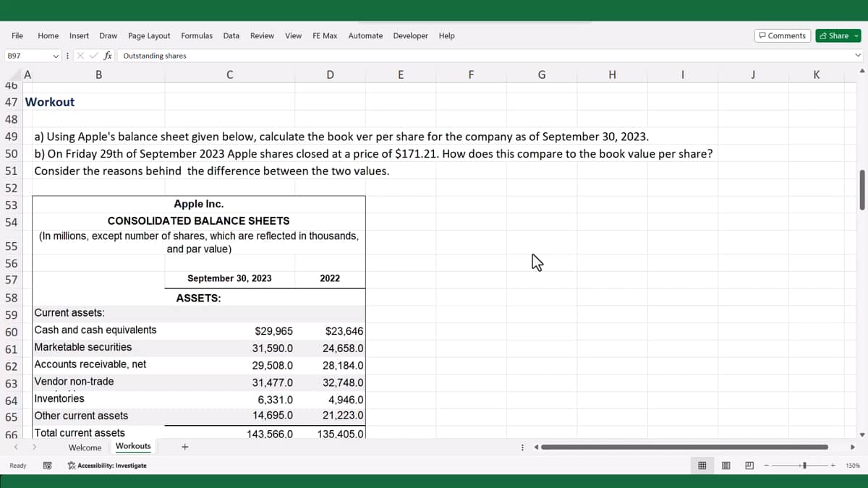Go to next sheet arrow
Viewport: 868px width, 488px height.
[33, 447]
